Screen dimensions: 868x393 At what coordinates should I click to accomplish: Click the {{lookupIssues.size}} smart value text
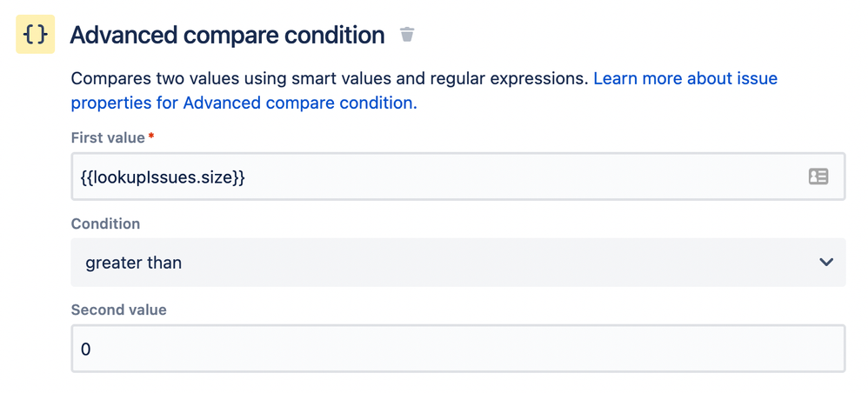[x=163, y=177]
